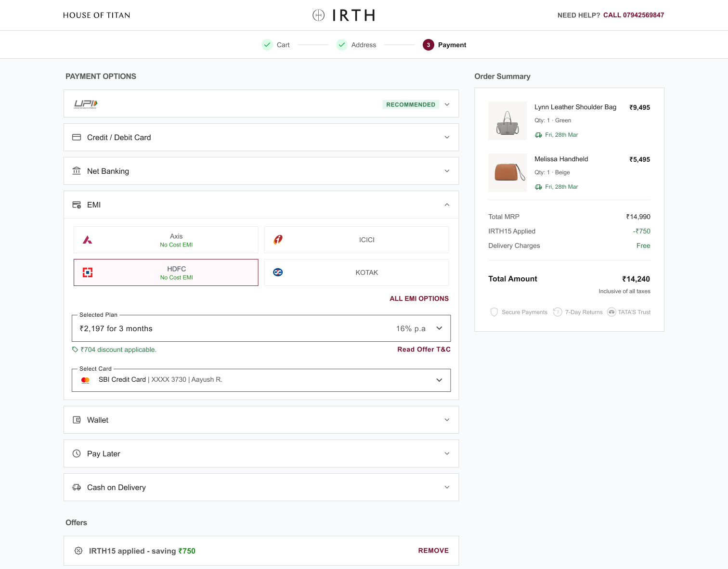
Task: Click the 7-Day Returns icon
Action: click(x=558, y=312)
